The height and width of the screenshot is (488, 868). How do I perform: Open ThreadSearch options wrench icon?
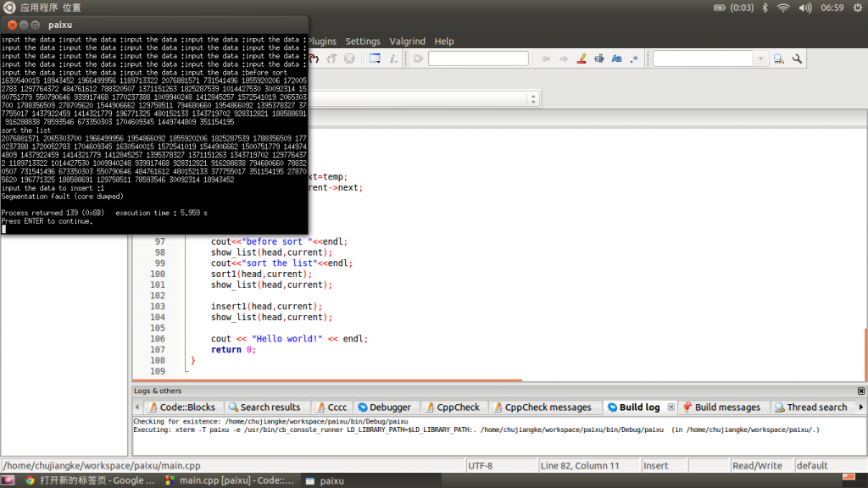click(797, 58)
